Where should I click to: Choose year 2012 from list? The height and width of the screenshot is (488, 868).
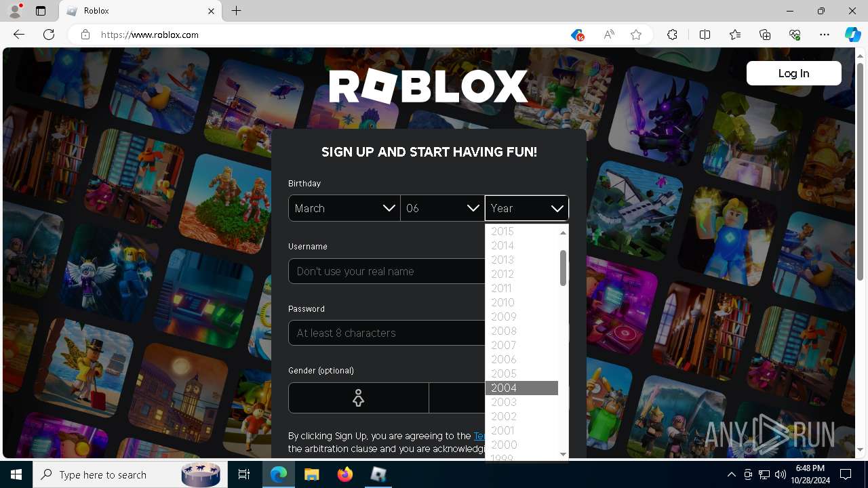point(521,274)
